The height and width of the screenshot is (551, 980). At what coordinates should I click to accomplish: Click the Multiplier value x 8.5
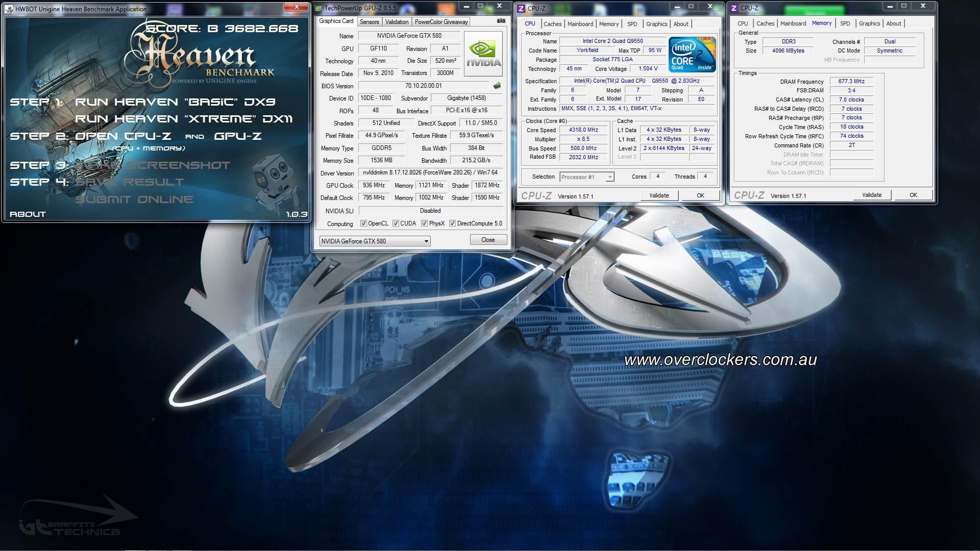583,139
